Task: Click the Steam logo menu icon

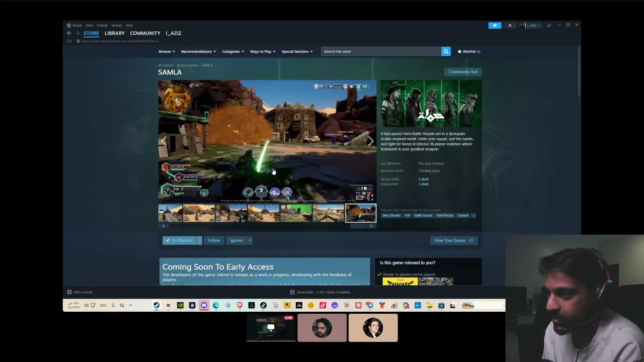Action: click(69, 25)
